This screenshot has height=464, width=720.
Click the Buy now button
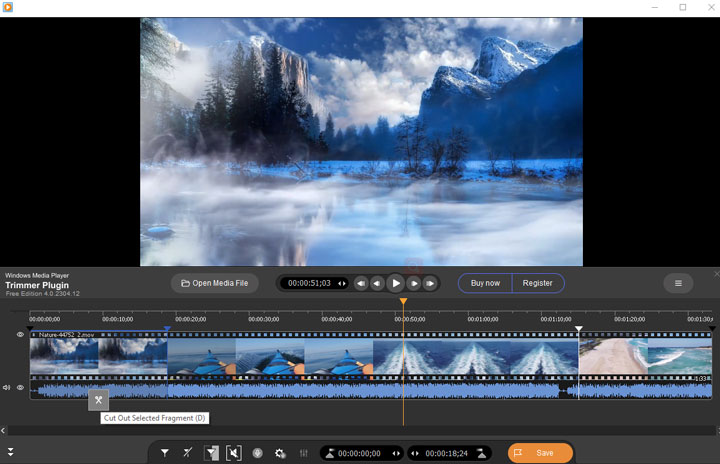pyautogui.click(x=485, y=283)
